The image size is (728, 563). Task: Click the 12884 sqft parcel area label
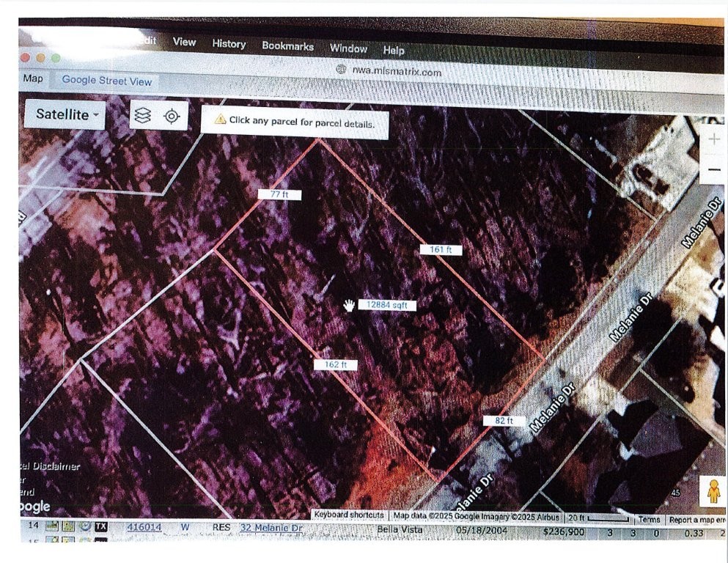tap(387, 305)
